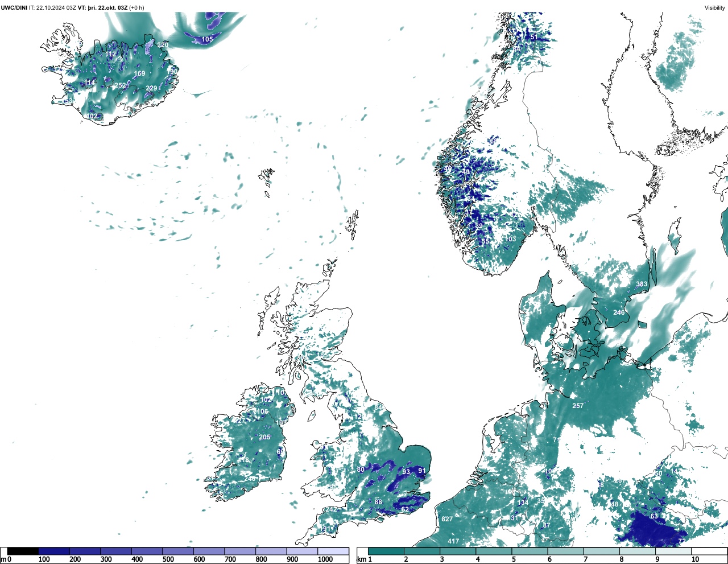Click the '10' tick on kilometre scale
The width and height of the screenshot is (728, 564).
[695, 559]
